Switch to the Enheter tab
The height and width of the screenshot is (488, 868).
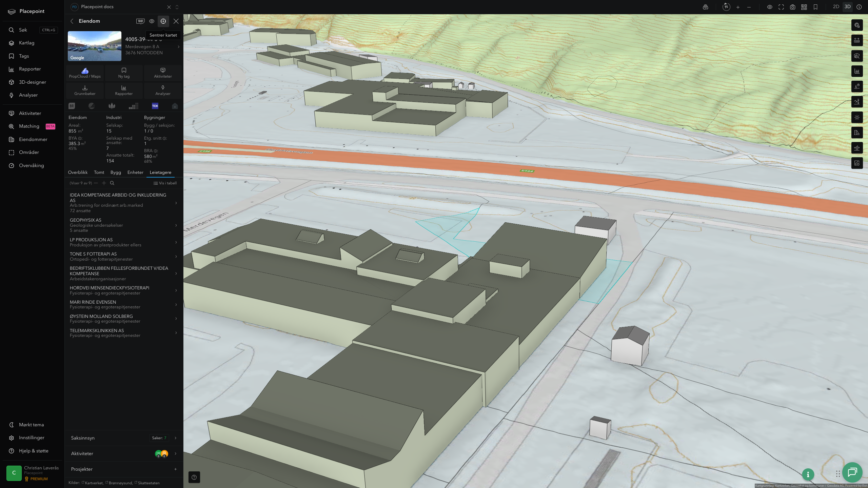(135, 172)
